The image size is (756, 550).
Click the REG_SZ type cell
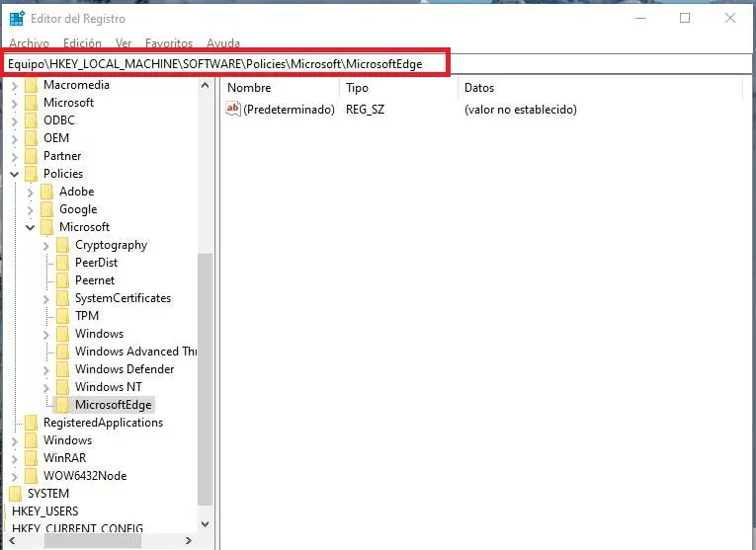(x=365, y=110)
